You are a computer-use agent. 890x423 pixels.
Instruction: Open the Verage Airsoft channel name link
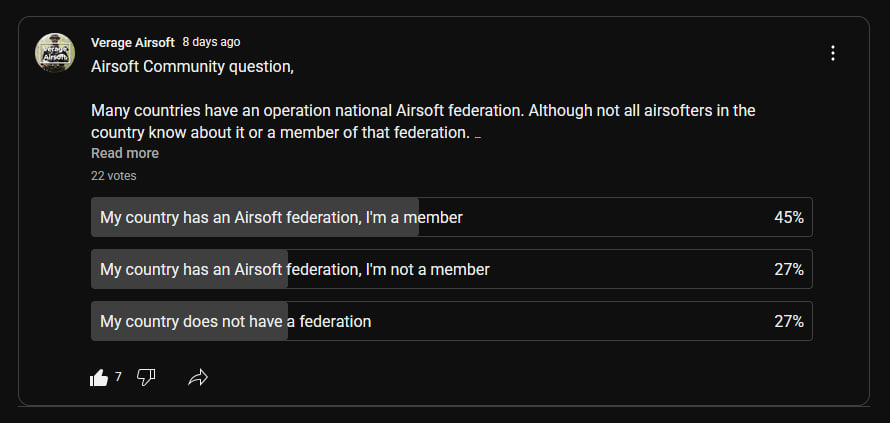pos(132,42)
